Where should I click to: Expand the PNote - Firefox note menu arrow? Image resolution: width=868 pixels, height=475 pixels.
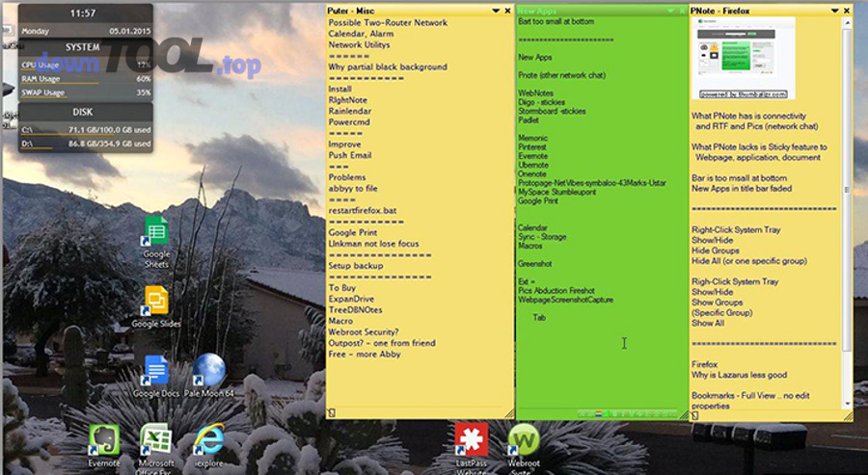click(x=835, y=10)
